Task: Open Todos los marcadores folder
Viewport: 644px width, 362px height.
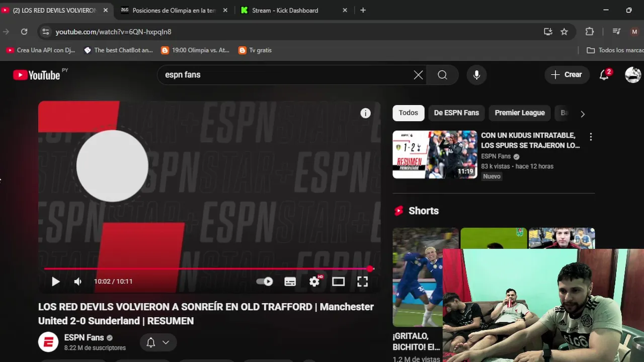Action: [x=615, y=50]
